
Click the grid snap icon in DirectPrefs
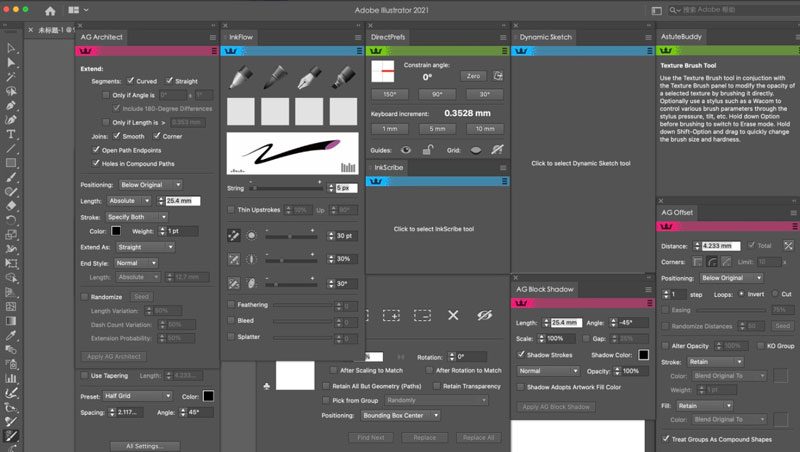(x=497, y=149)
